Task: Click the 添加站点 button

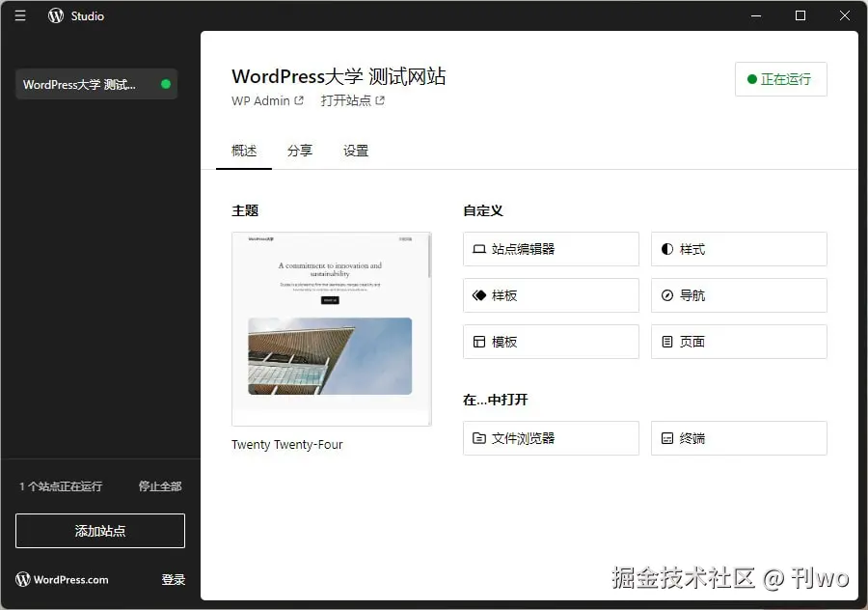Action: click(x=100, y=531)
